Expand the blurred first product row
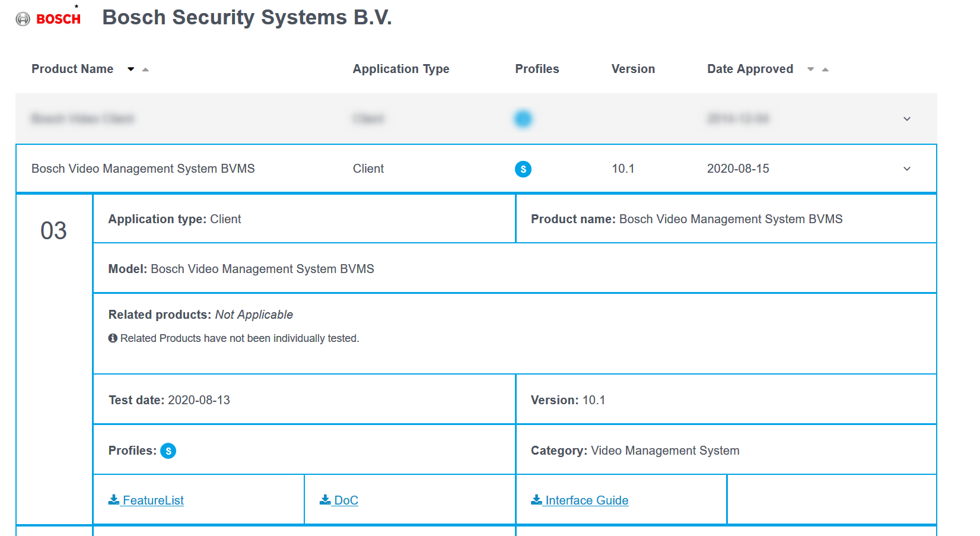 coord(906,119)
